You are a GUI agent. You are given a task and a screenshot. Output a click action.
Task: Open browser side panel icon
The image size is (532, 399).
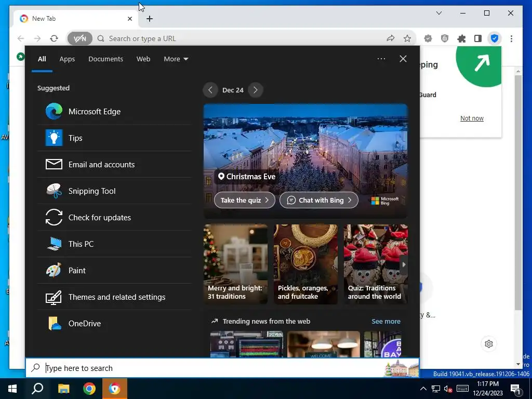click(478, 38)
